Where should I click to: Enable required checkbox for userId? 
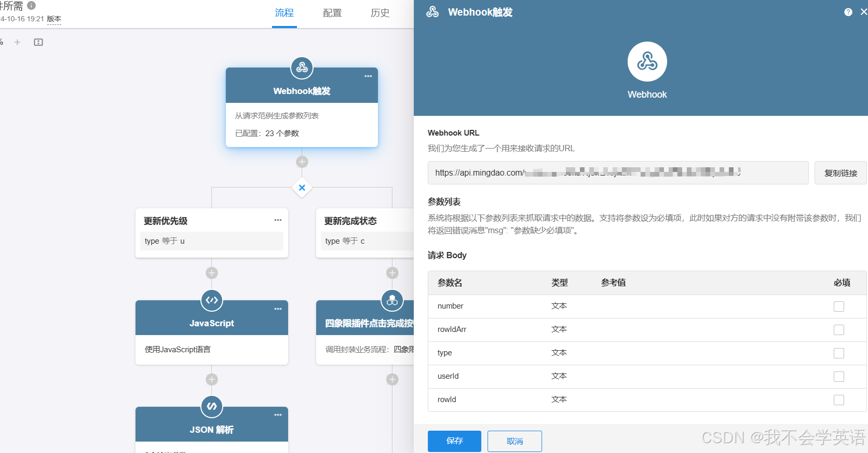[x=838, y=377]
